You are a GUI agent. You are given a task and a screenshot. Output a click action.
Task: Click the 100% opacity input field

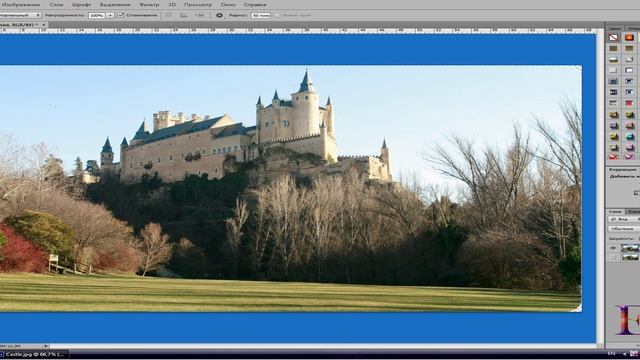point(96,15)
